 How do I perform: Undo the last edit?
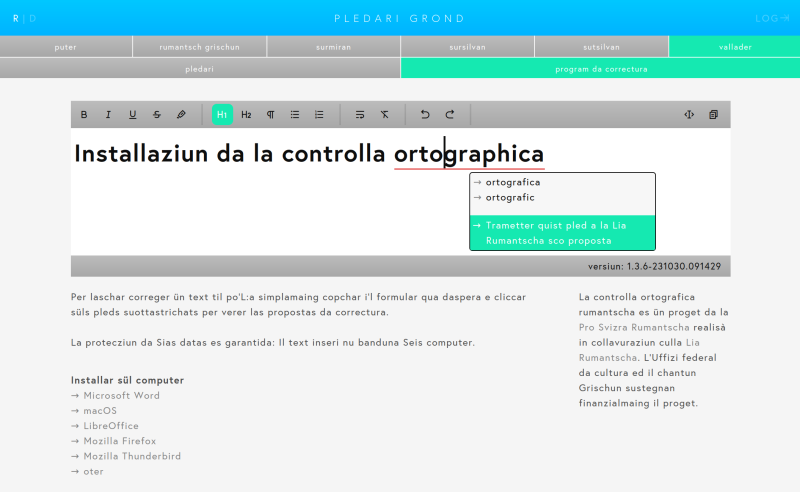[425, 115]
